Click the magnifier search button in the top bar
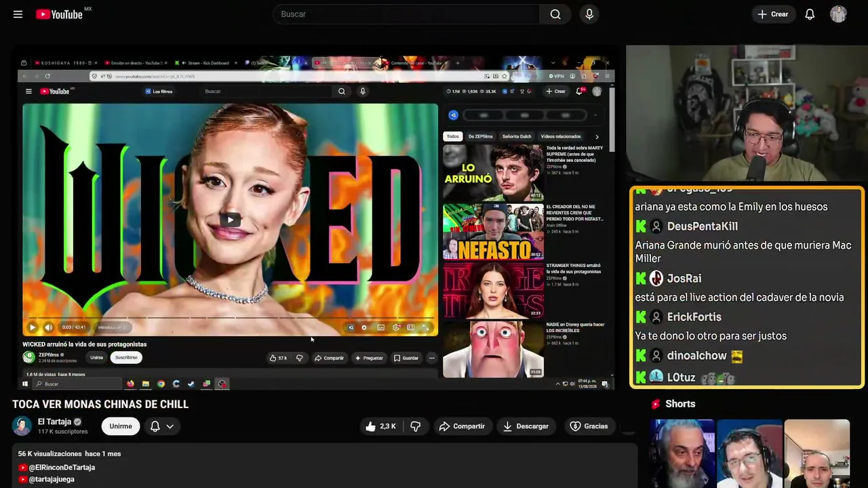This screenshot has height=488, width=868. click(555, 14)
